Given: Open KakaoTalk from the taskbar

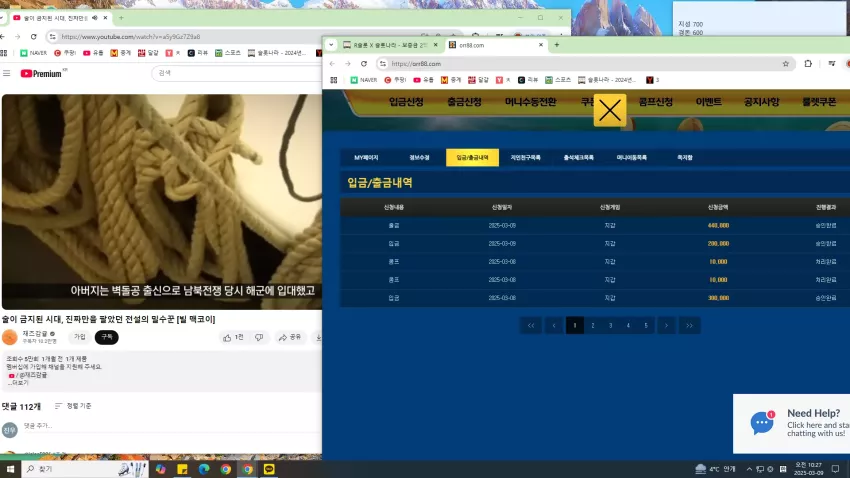Looking at the screenshot, I should [269, 469].
